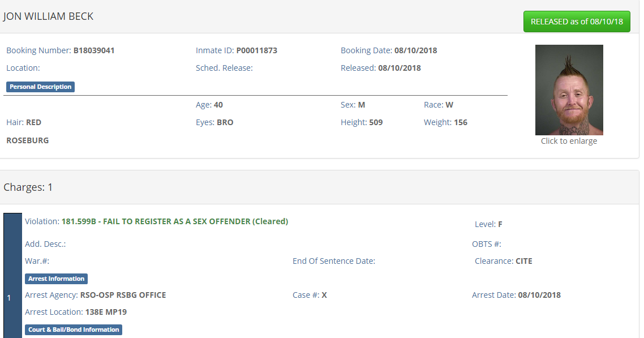This screenshot has height=338, width=644.
Task: Click the ROSEBURG city text
Action: coord(28,140)
